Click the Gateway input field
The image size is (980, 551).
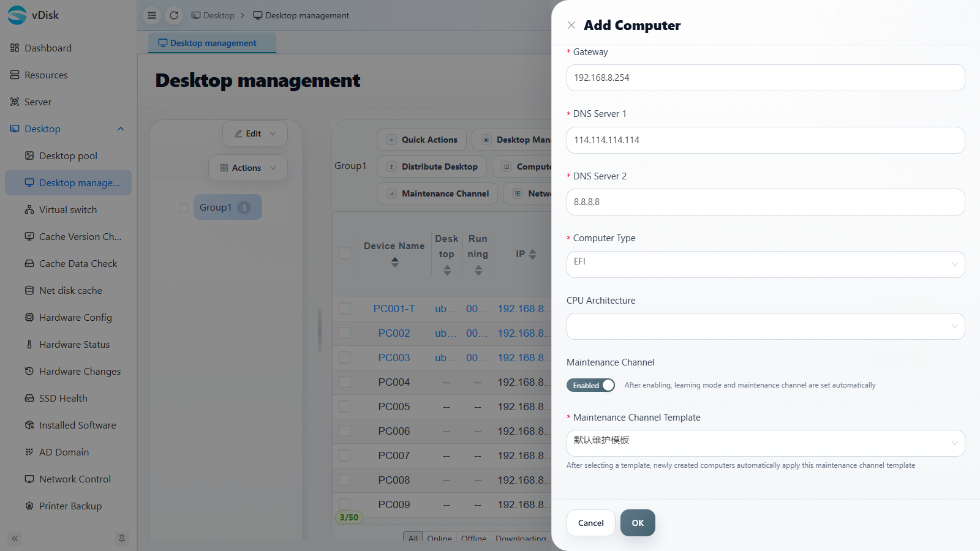[766, 78]
